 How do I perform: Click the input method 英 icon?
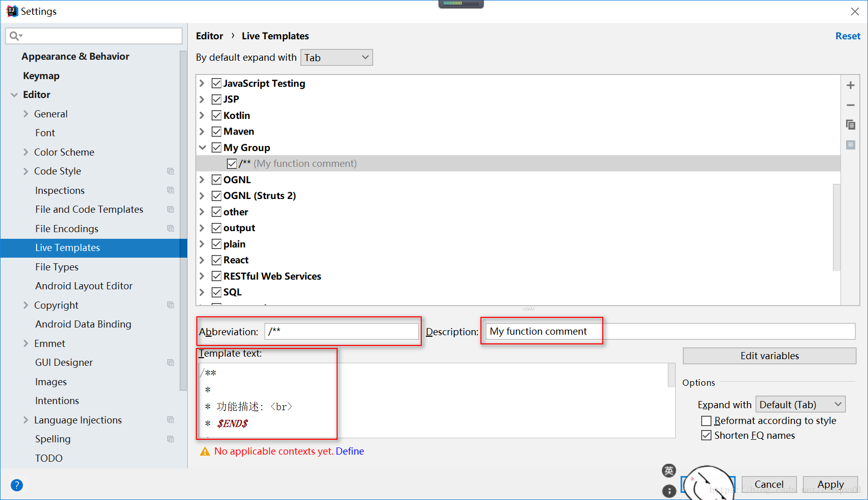pos(669,470)
